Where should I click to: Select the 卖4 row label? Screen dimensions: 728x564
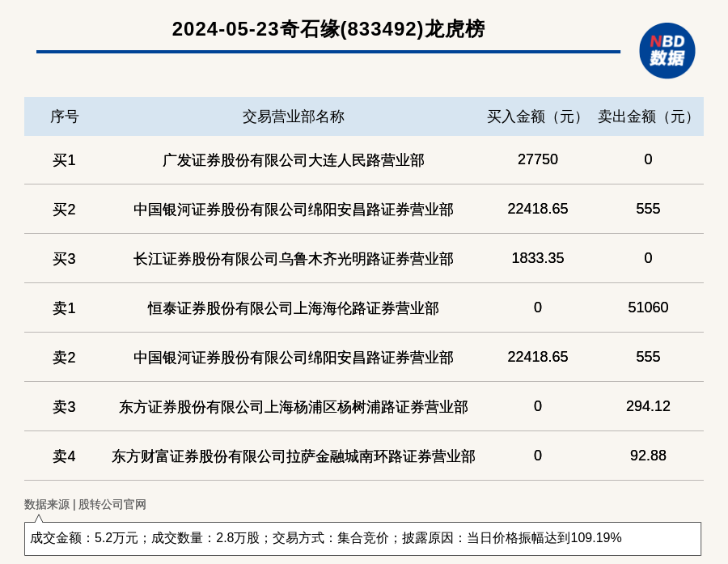coord(64,456)
